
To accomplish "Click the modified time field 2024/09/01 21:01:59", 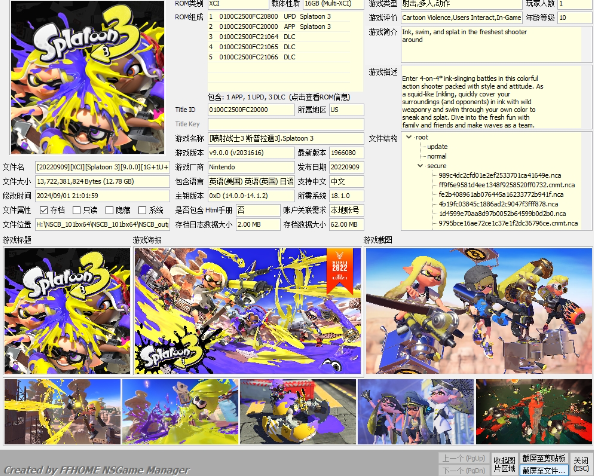I will click(x=102, y=196).
